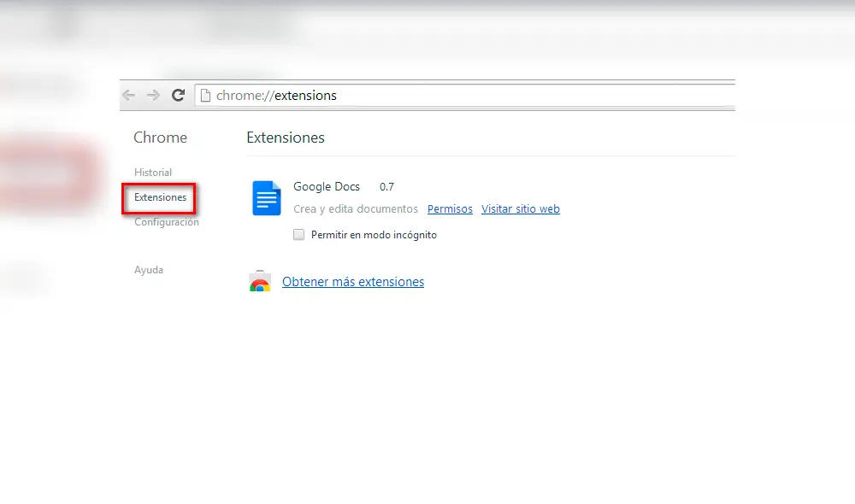Click the Chrome Web Store icon
The width and height of the screenshot is (855, 504).
pos(260,280)
